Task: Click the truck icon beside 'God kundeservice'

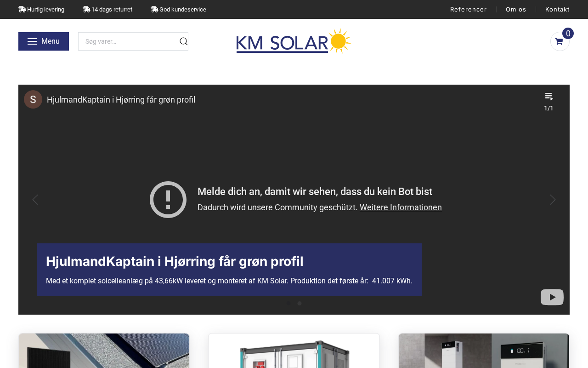Action: [x=154, y=9]
